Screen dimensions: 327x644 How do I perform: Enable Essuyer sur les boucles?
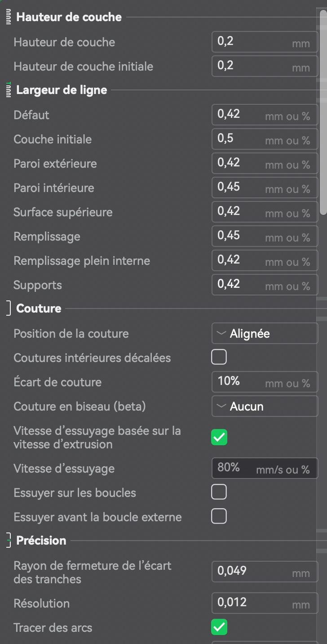coord(219,493)
